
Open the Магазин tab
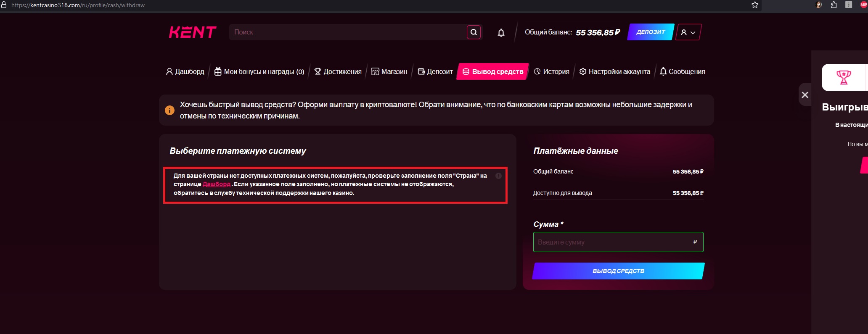click(389, 71)
